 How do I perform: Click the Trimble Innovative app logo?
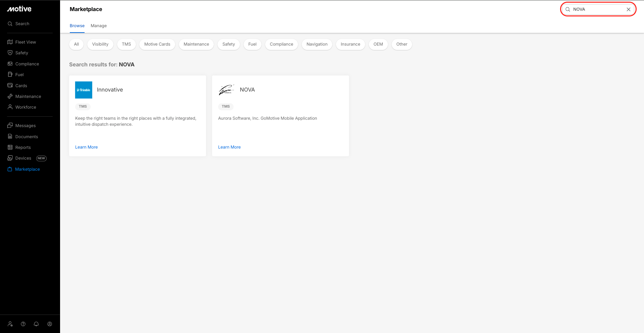[84, 90]
